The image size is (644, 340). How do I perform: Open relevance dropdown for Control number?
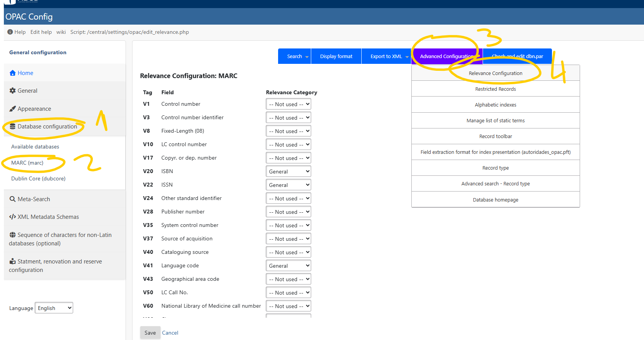pos(288,104)
